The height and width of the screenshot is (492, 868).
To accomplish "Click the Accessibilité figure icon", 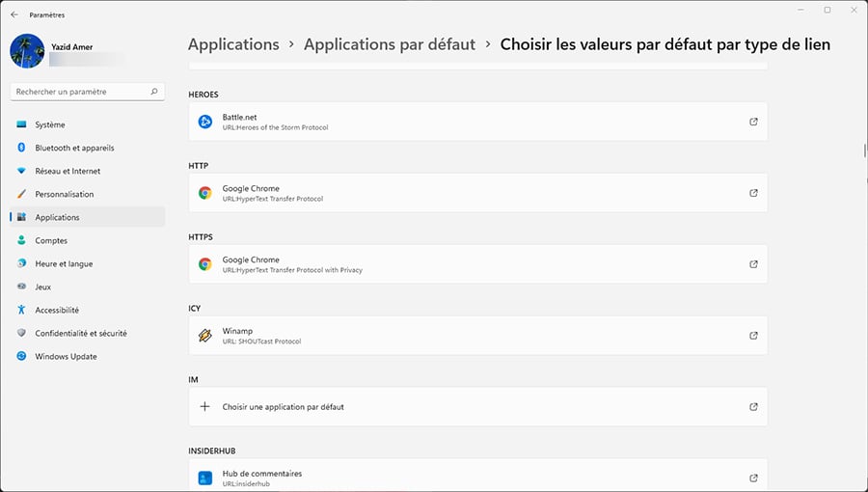I will (x=21, y=310).
